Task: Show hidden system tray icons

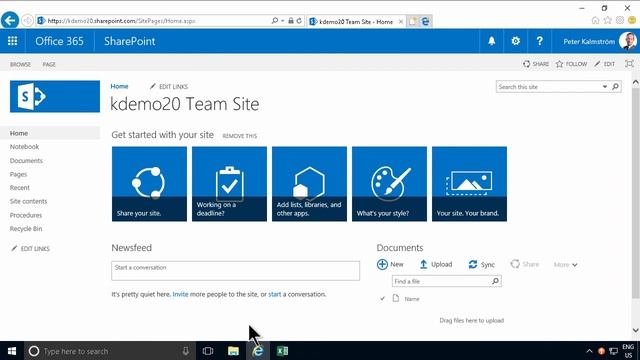Action: (589, 351)
